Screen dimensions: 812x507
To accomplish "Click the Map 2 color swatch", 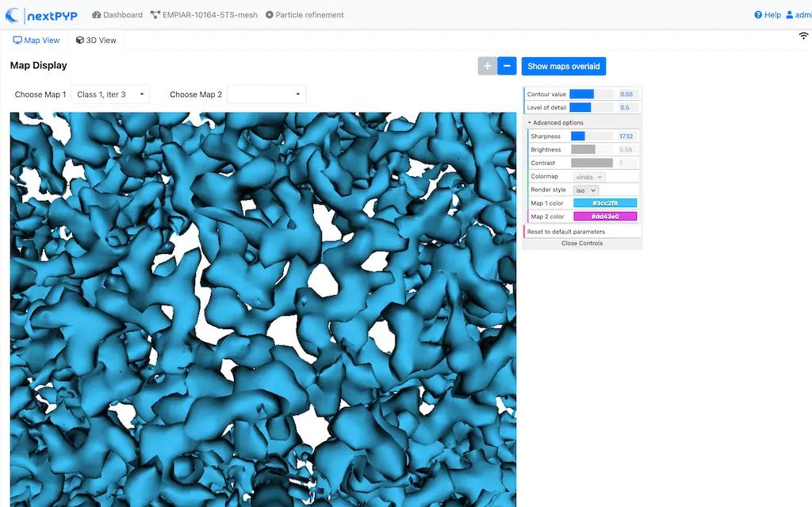I will 604,215.
